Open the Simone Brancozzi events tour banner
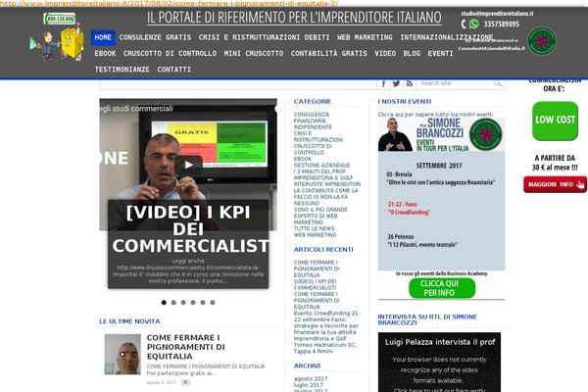This screenshot has height=392, width=588. pyautogui.click(x=441, y=134)
